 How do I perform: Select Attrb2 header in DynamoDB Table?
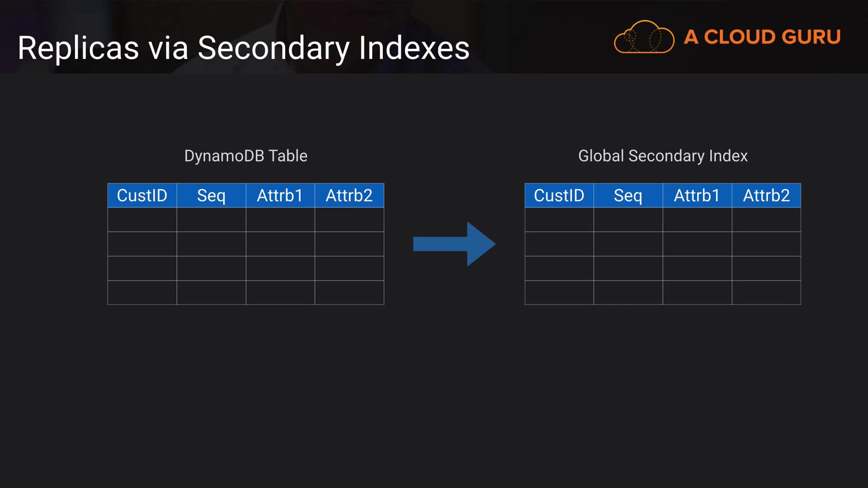(349, 196)
